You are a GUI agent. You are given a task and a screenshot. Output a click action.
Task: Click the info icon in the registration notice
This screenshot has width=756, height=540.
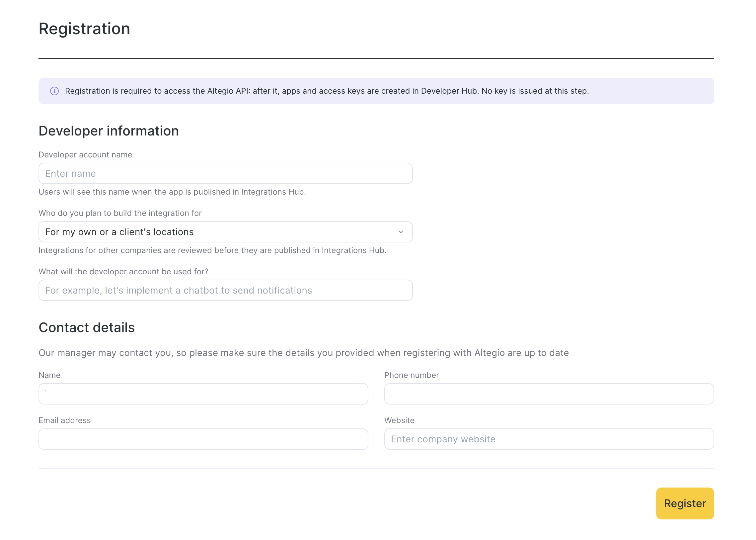(x=54, y=91)
